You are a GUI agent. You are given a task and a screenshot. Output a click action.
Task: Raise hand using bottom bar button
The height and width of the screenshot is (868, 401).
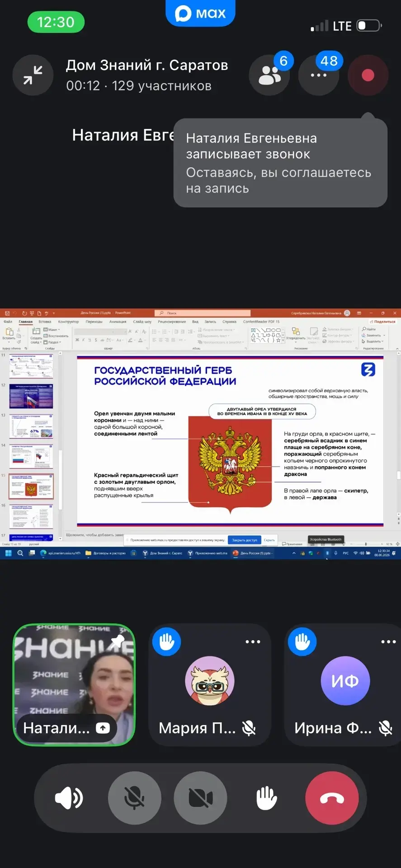pos(266,798)
